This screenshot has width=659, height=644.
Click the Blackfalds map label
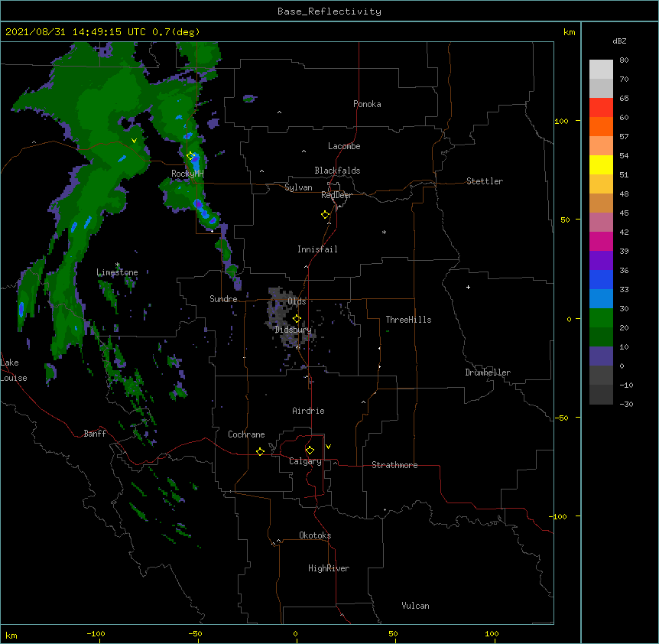click(x=337, y=171)
